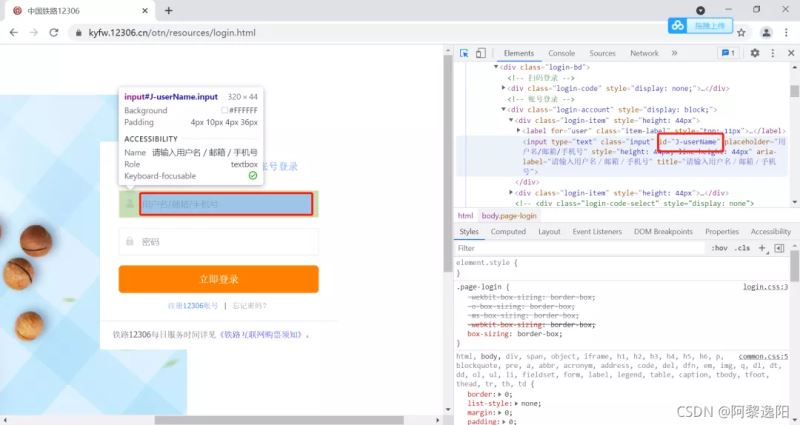This screenshot has height=425, width=800.
Task: Reload the page
Action: [x=57, y=32]
